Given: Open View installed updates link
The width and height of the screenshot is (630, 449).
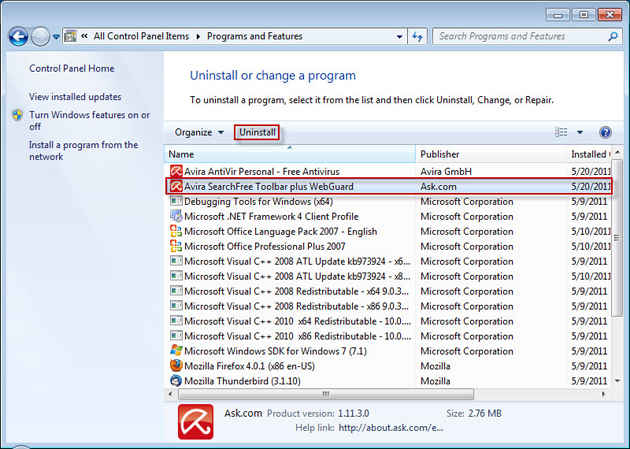Looking at the screenshot, I should point(75,97).
